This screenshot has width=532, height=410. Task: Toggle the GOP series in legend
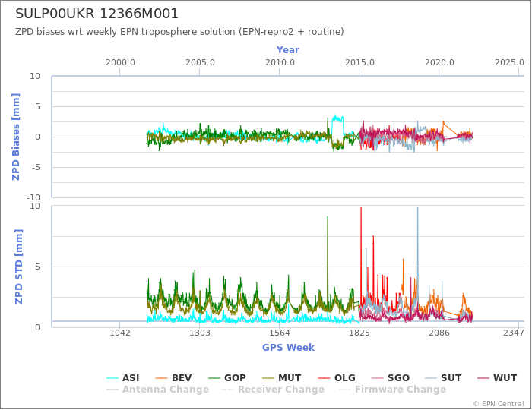click(x=227, y=378)
